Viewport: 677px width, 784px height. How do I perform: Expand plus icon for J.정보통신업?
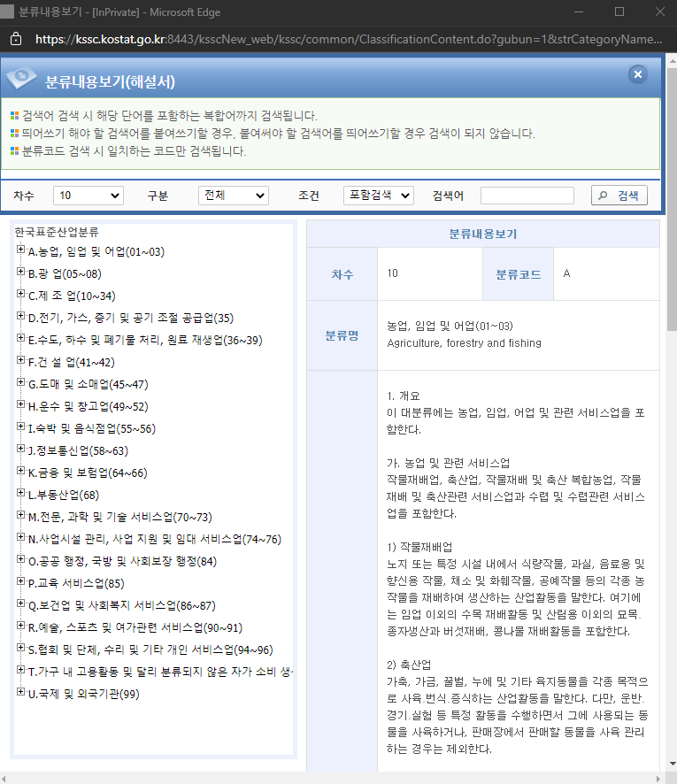(x=20, y=448)
